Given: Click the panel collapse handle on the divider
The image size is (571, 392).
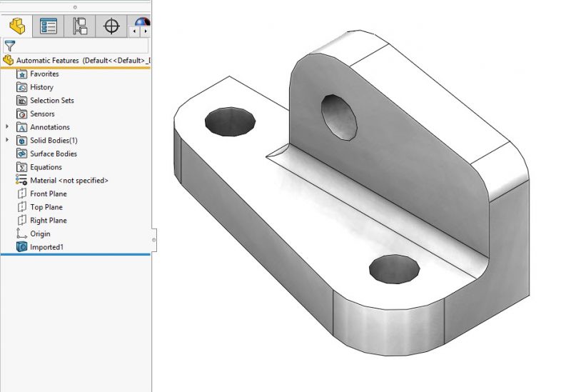Looking at the screenshot, I should [153, 235].
